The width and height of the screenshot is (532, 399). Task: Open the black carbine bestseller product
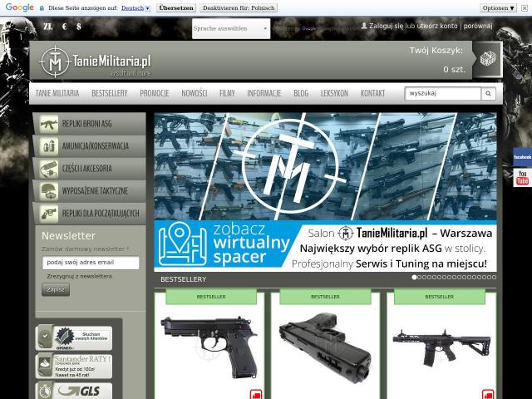click(441, 347)
